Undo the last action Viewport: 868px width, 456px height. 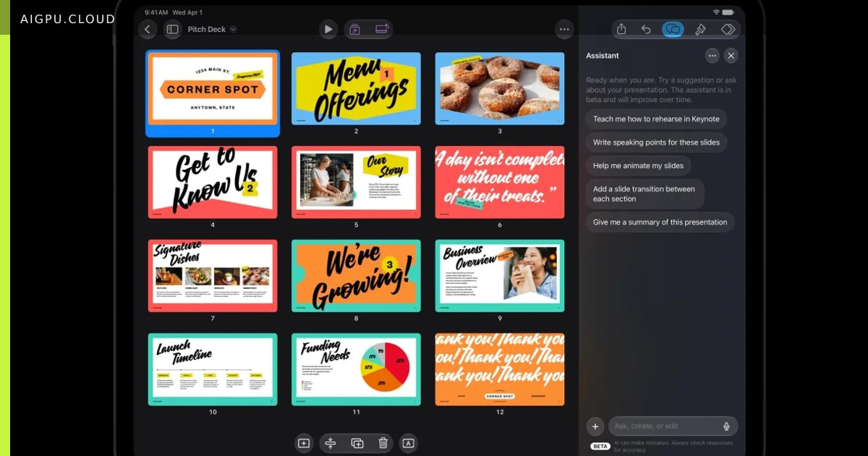(x=646, y=30)
